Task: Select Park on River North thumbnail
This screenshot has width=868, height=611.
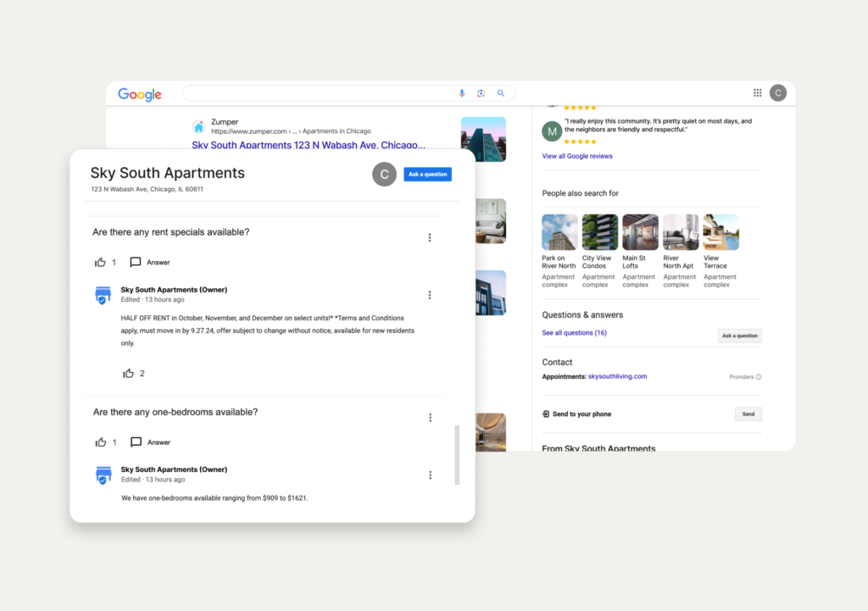Action: click(559, 232)
